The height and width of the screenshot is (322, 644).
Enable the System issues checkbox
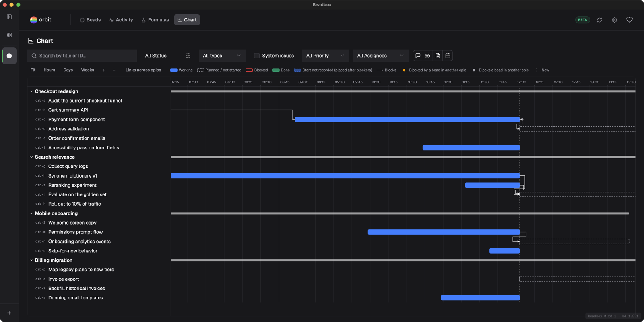tap(257, 56)
